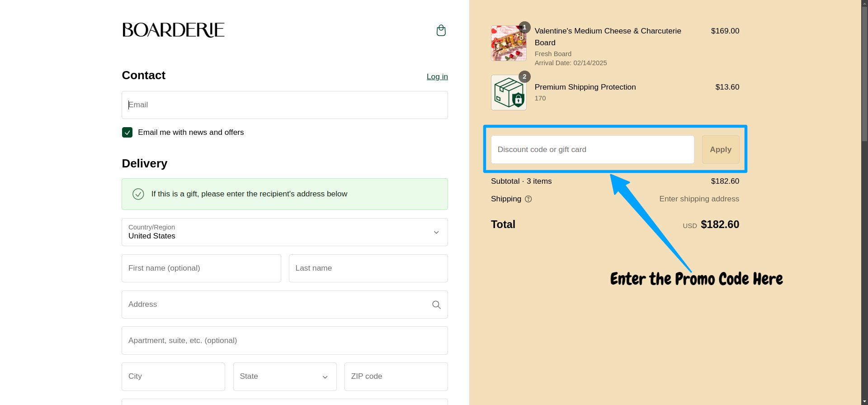Focus the Email input field
This screenshot has width=868, height=405.
pyautogui.click(x=285, y=105)
